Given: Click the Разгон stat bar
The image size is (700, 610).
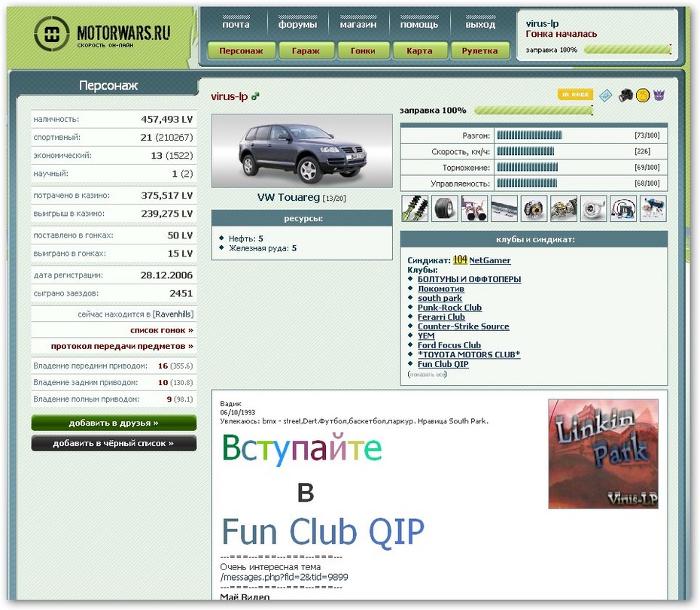Looking at the screenshot, I should click(x=529, y=135).
